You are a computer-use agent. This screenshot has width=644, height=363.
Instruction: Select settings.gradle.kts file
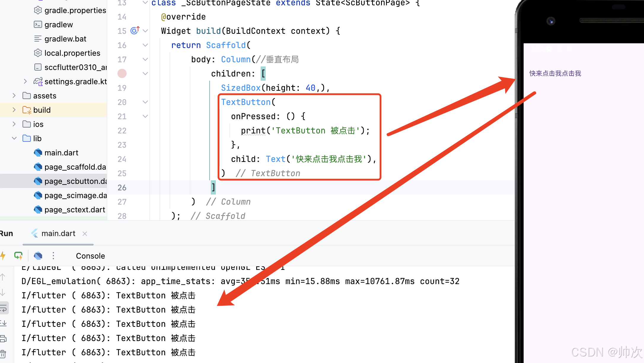70,82
